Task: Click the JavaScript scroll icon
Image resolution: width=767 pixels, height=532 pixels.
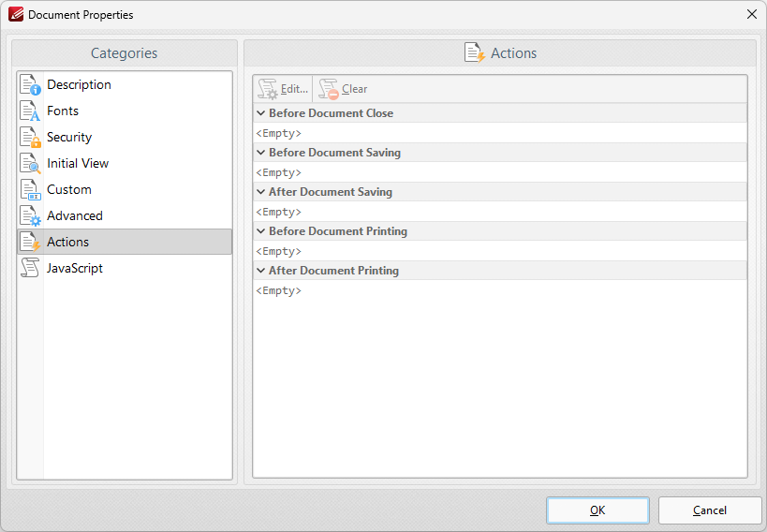Action: point(30,268)
